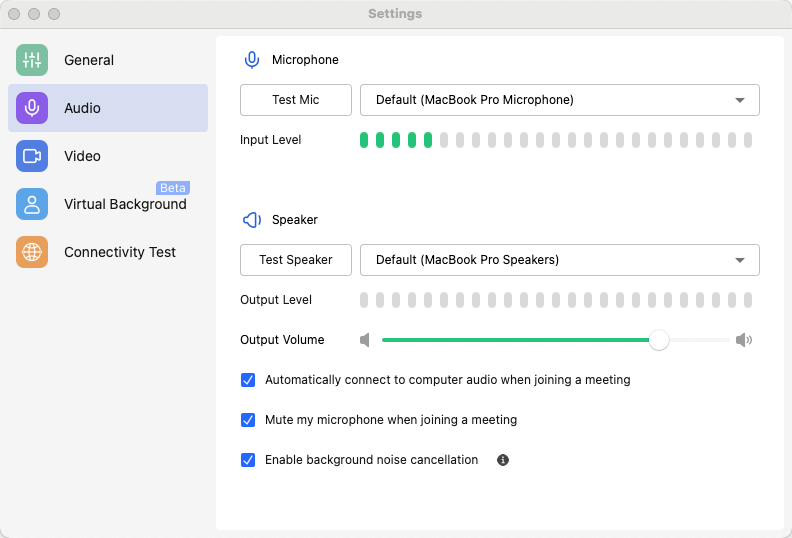Click the Beta badge on Virtual Background

click(173, 188)
